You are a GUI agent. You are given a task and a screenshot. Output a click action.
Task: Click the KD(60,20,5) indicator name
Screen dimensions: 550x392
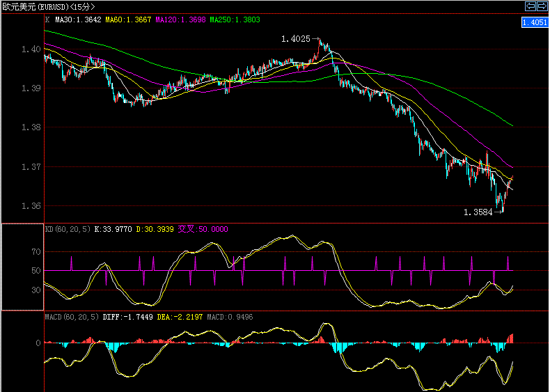click(68, 229)
